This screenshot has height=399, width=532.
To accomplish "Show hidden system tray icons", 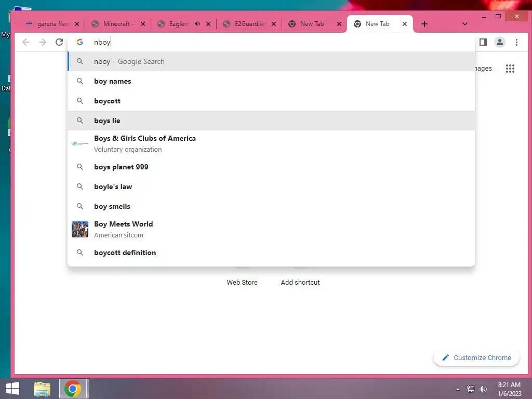I will point(458,389).
